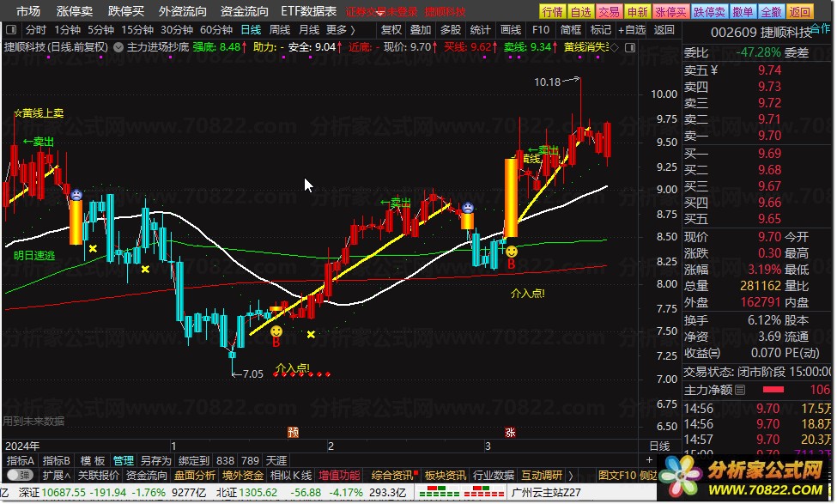Open F10 company info
The image size is (837, 504).
point(540,30)
